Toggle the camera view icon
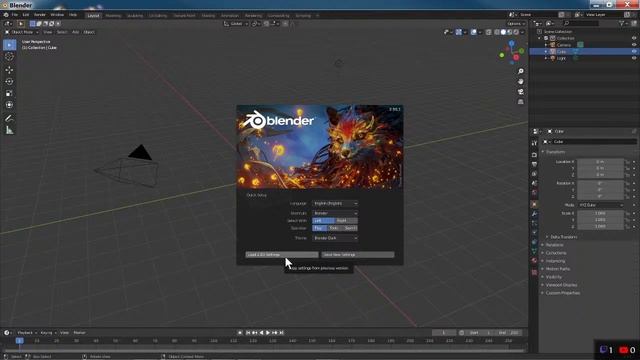 click(520, 92)
